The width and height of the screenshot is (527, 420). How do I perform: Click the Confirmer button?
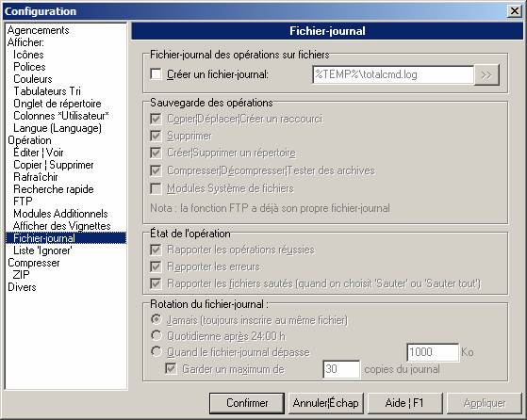[247, 403]
